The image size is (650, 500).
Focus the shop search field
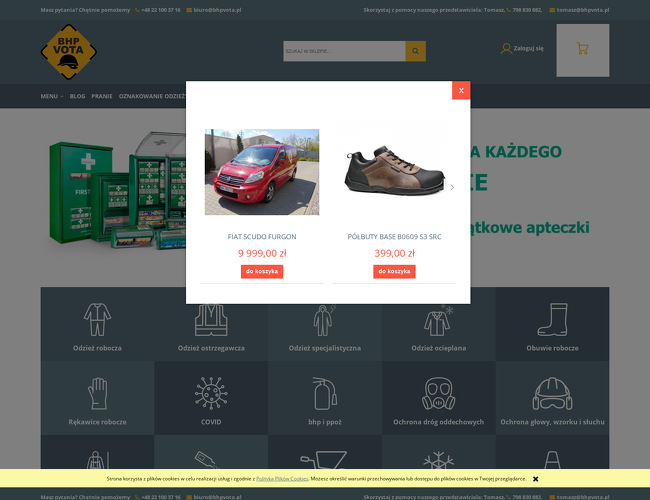pyautogui.click(x=344, y=51)
